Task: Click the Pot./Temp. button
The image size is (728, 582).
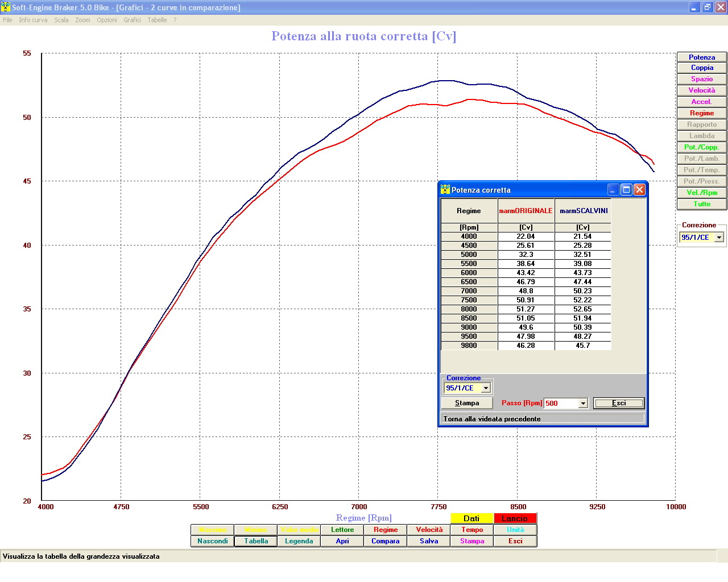Action: point(702,170)
